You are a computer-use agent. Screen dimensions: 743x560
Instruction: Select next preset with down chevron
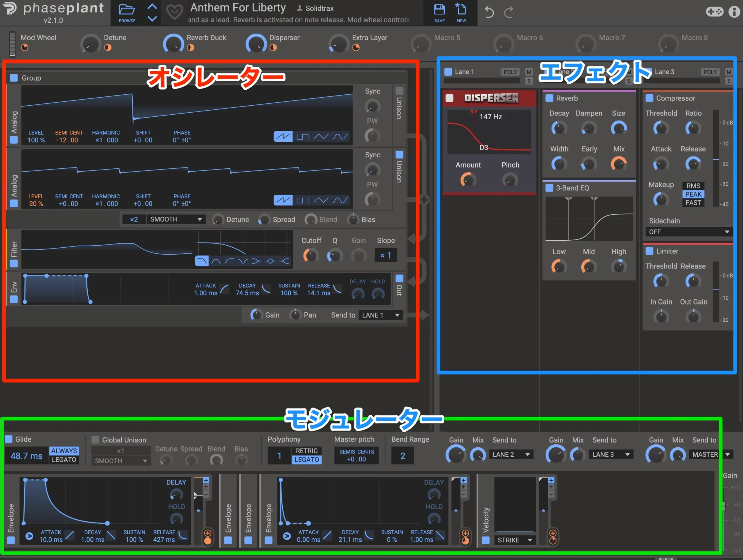pos(152,19)
